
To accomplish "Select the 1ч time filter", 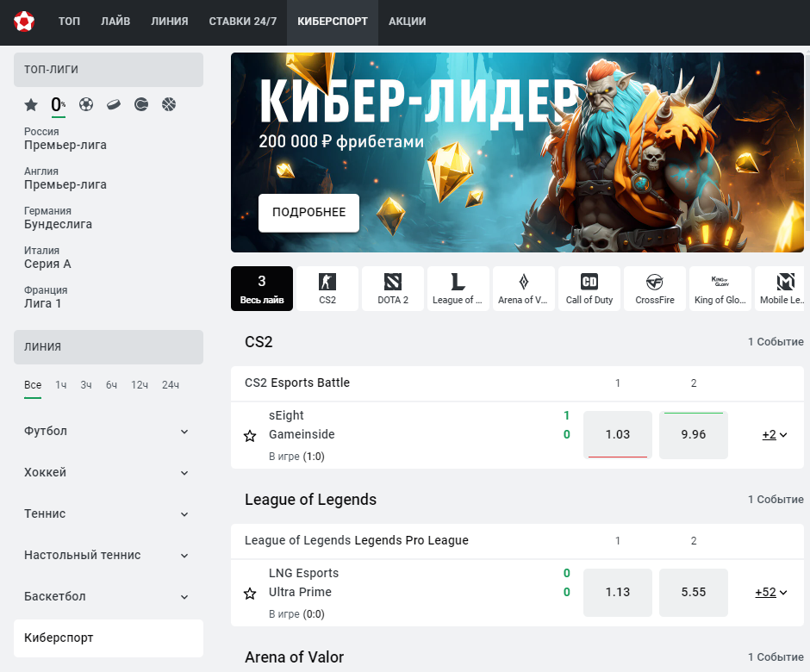I will pos(61,385).
